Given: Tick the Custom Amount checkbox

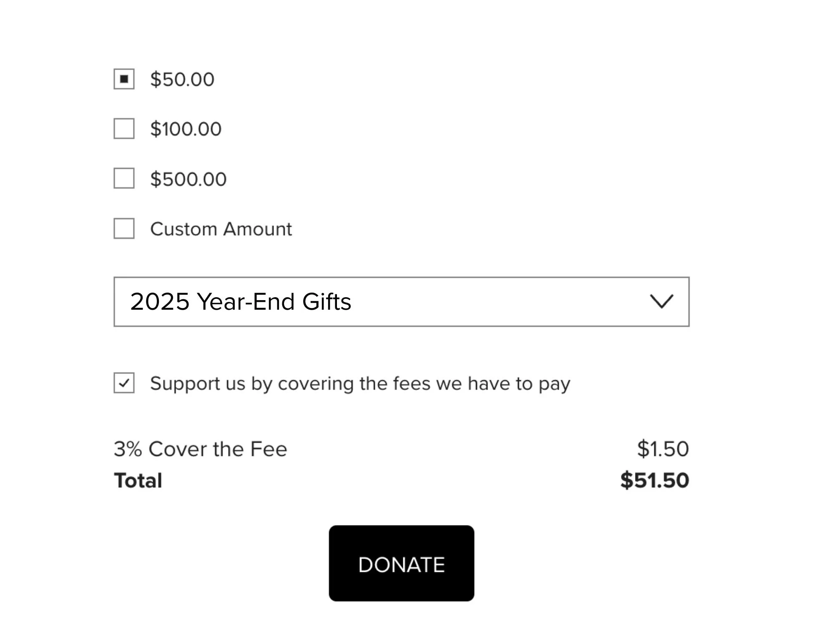Looking at the screenshot, I should coord(124,228).
